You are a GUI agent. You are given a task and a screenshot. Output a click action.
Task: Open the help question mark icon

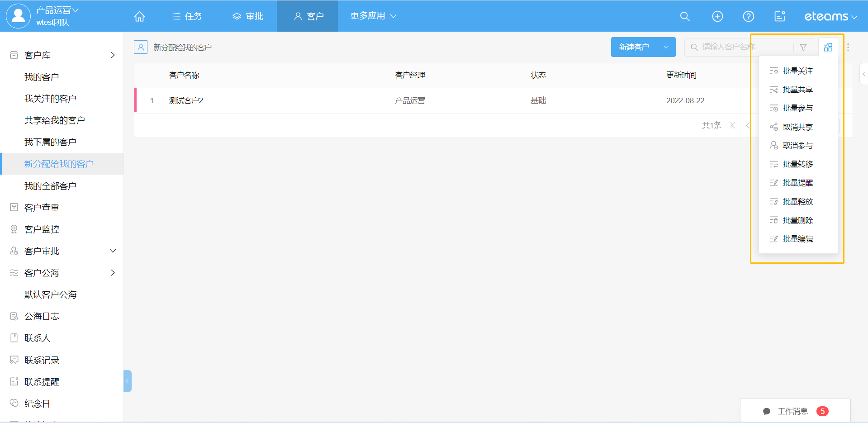point(748,16)
